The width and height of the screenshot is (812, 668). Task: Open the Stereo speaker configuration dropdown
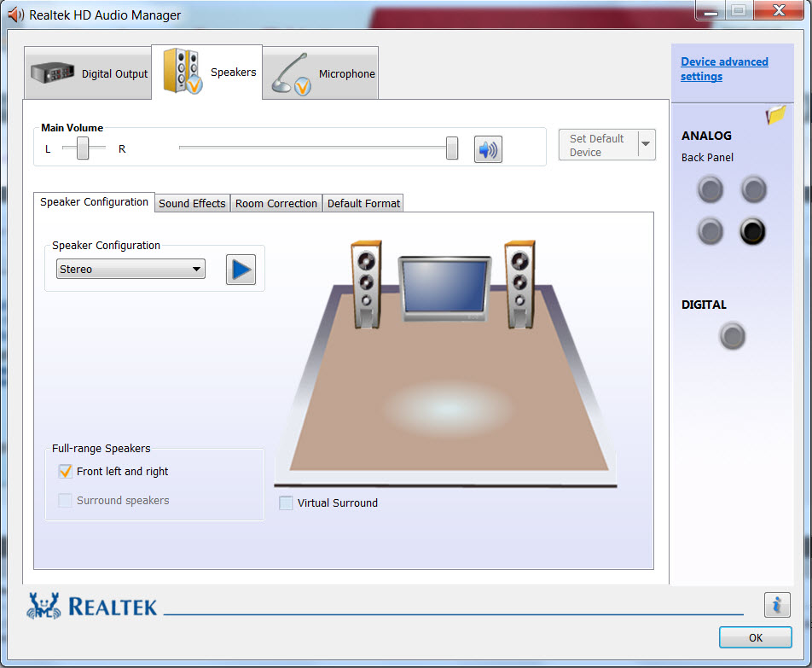coord(130,270)
